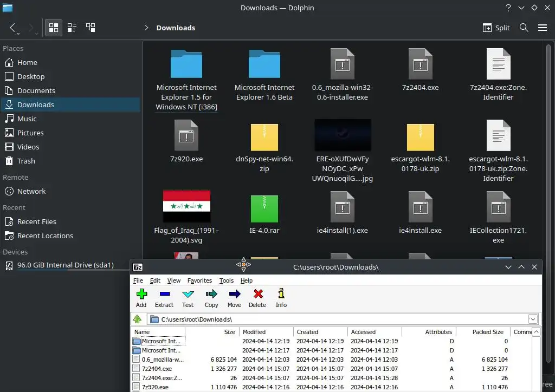The height and width of the screenshot is (392, 555).
Task: Select Flag_of_Iraq svg thumbnail
Action: pos(186,206)
